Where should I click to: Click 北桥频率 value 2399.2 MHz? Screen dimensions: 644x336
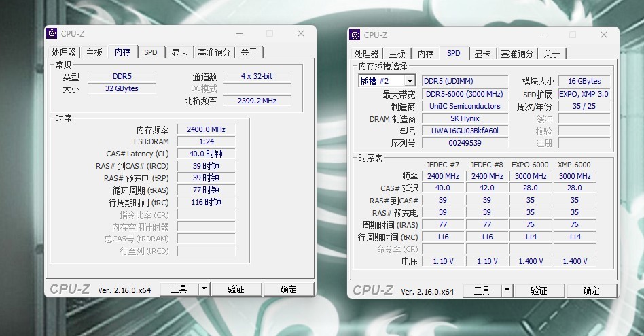[257, 101]
